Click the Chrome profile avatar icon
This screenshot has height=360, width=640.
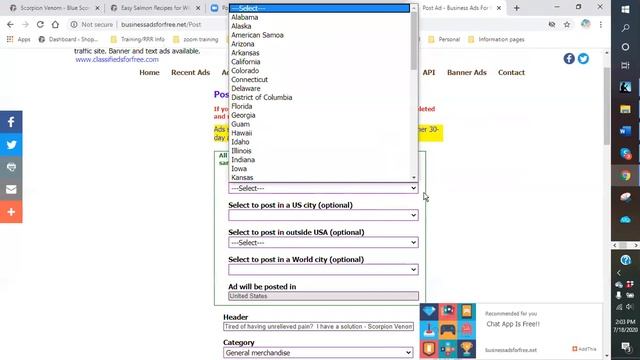pyautogui.click(x=586, y=24)
